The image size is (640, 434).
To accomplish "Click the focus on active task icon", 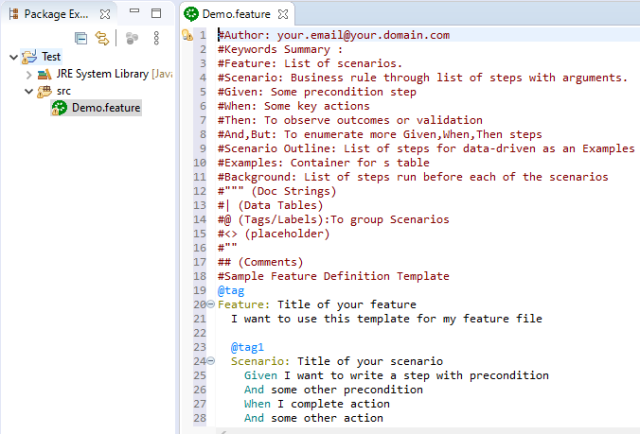I will 132,38.
